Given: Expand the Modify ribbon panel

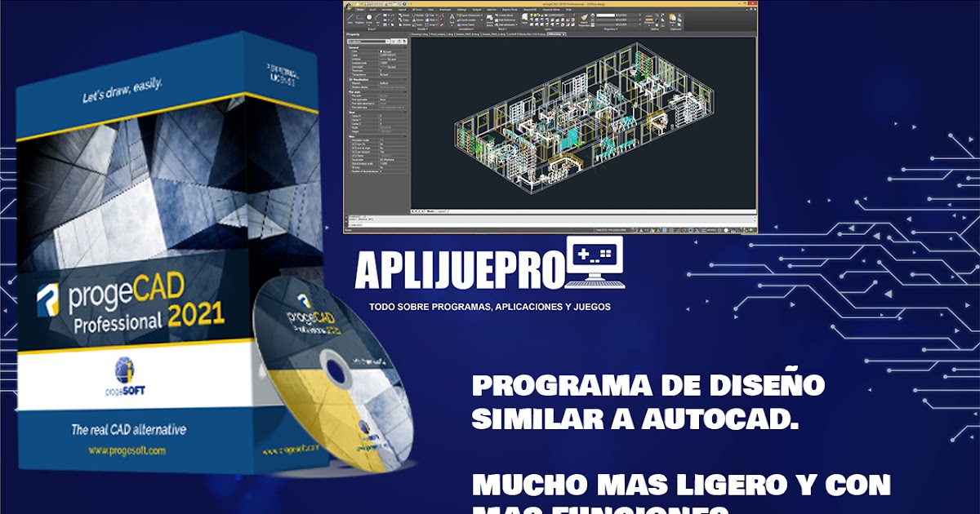Looking at the screenshot, I should click(421, 29).
